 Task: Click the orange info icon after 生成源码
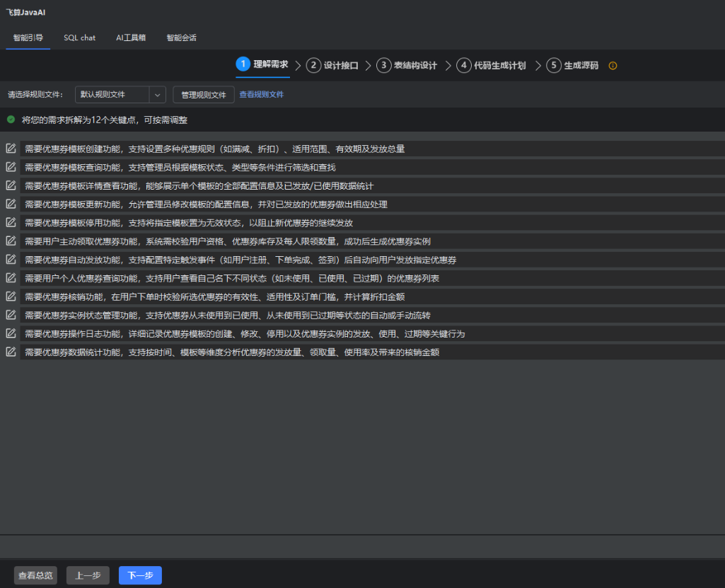tap(613, 66)
